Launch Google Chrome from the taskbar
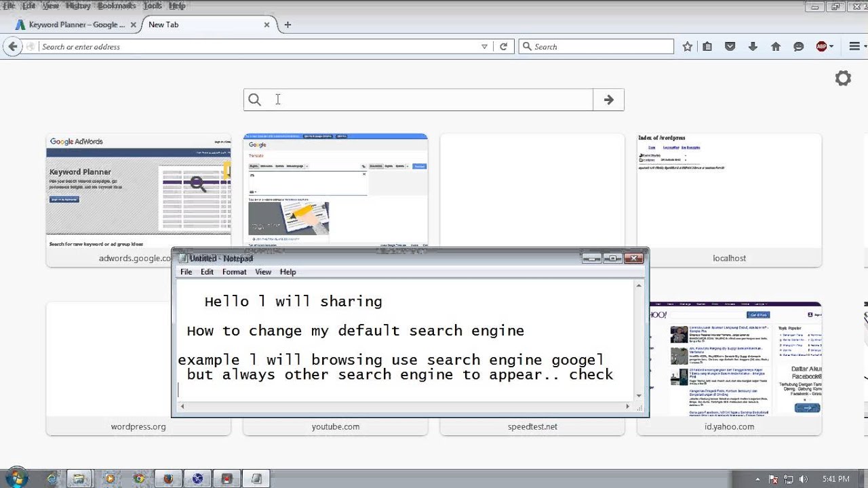The image size is (868, 488). tap(139, 479)
